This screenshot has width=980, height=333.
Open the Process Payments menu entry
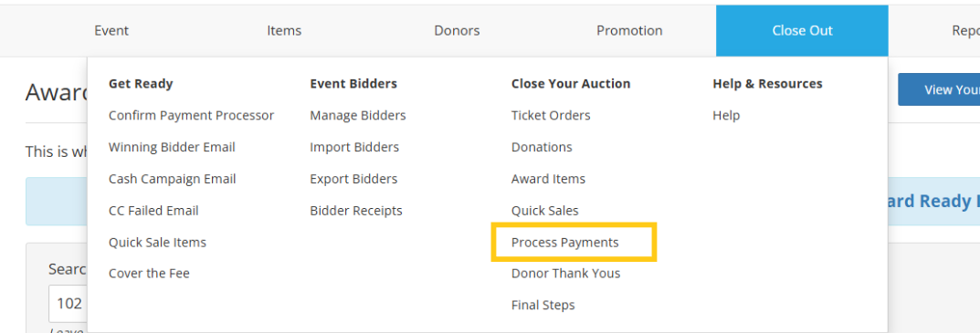tap(565, 243)
